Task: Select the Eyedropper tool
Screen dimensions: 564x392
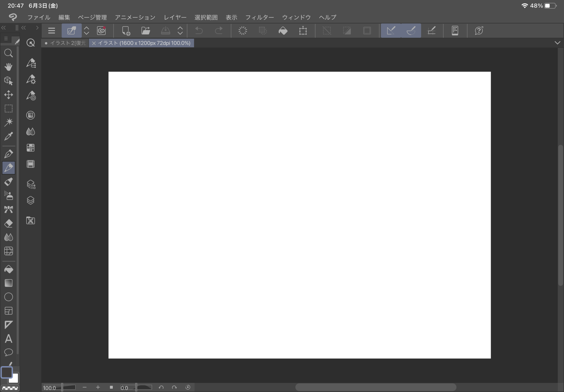Action: [8, 136]
